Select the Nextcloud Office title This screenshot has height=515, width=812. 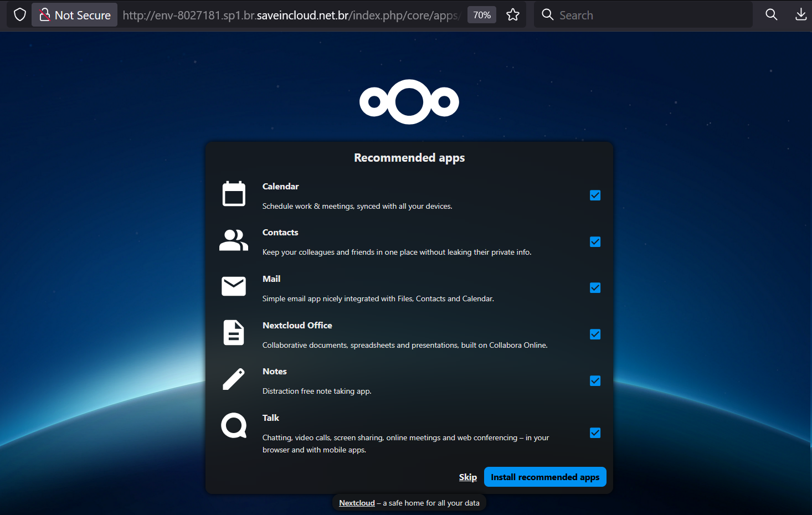(297, 326)
